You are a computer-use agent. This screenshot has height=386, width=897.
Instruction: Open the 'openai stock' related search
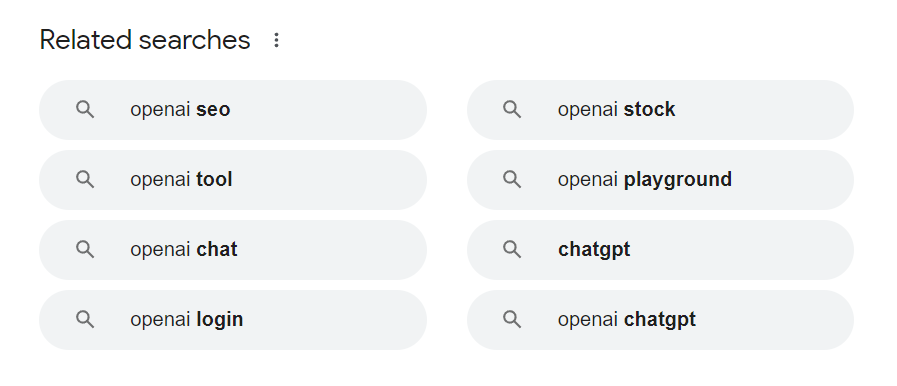pos(660,110)
